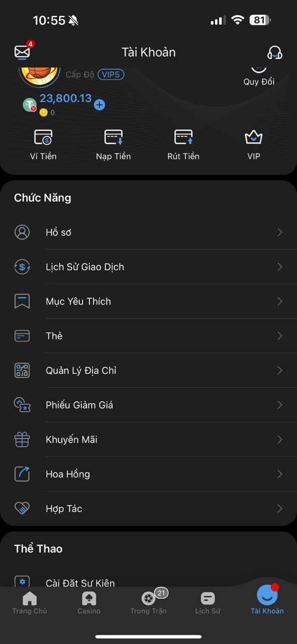Screen dimensions: 297x644
Task: Open Quy Đổi exchange icon
Action: [x=259, y=68]
